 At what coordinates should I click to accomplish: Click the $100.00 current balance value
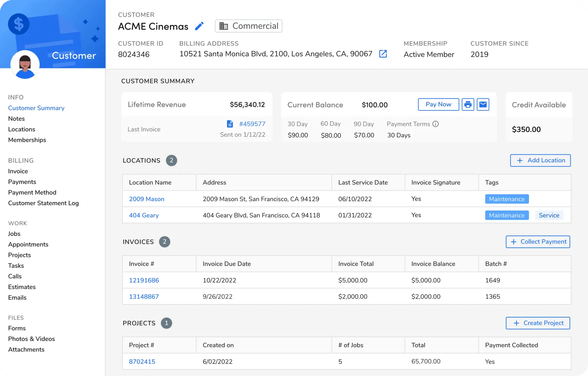tap(375, 105)
